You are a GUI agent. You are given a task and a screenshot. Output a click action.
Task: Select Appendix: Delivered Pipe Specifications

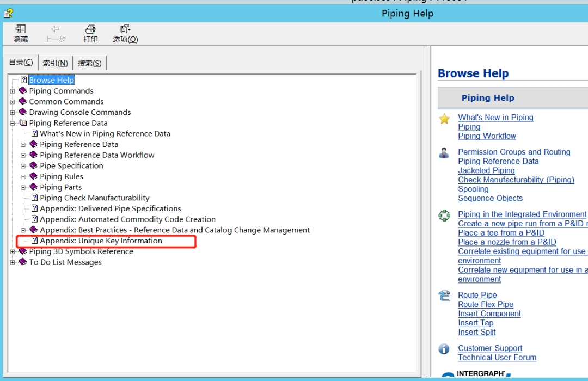point(110,208)
